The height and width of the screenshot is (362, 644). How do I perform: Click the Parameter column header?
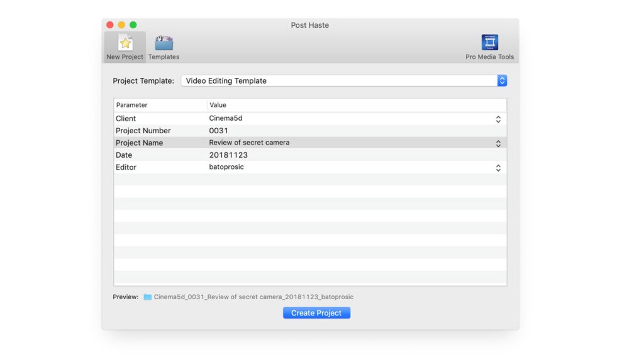[x=132, y=105]
